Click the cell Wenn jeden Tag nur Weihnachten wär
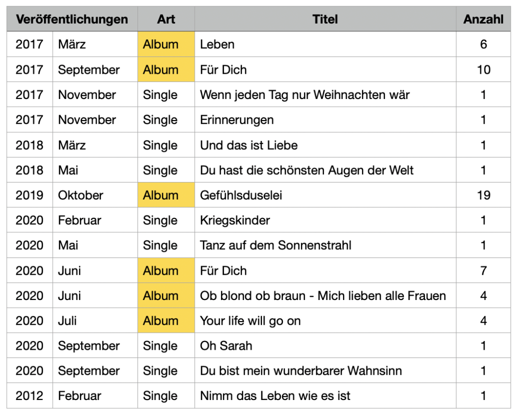The width and height of the screenshot is (525, 420). 325,94
